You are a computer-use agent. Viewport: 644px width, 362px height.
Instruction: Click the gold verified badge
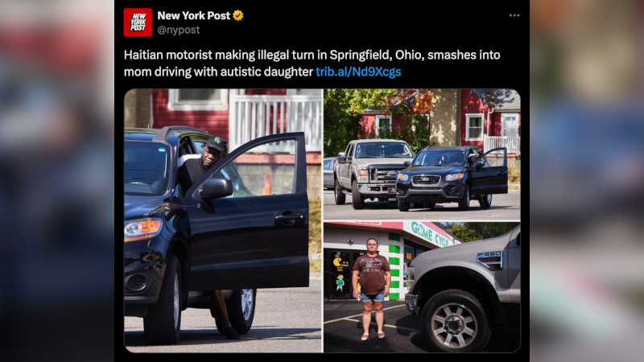pyautogui.click(x=238, y=15)
